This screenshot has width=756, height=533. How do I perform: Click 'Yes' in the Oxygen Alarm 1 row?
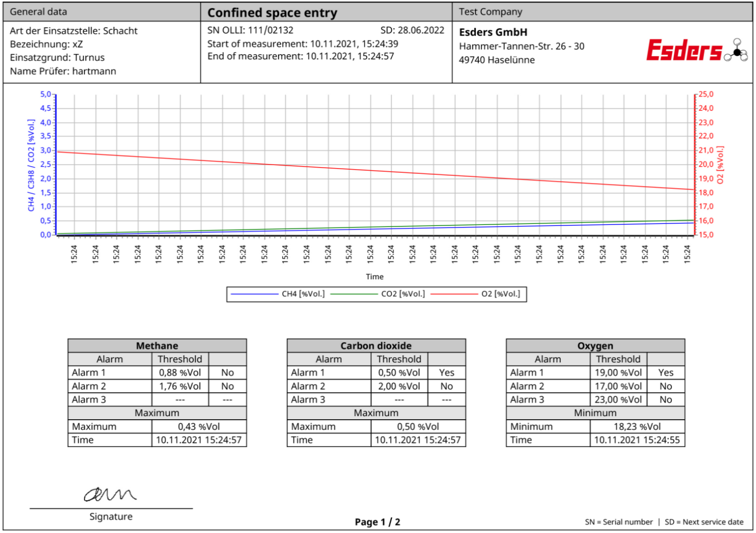pos(666,373)
